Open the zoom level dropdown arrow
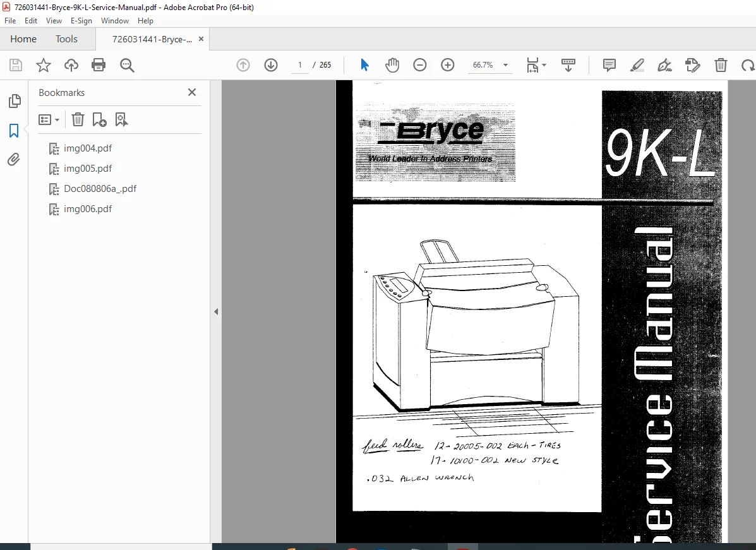This screenshot has width=756, height=550. point(505,65)
